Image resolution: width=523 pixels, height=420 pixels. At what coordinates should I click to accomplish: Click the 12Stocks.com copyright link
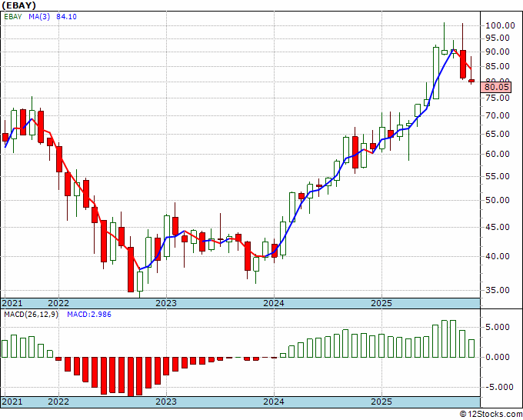pyautogui.click(x=491, y=415)
